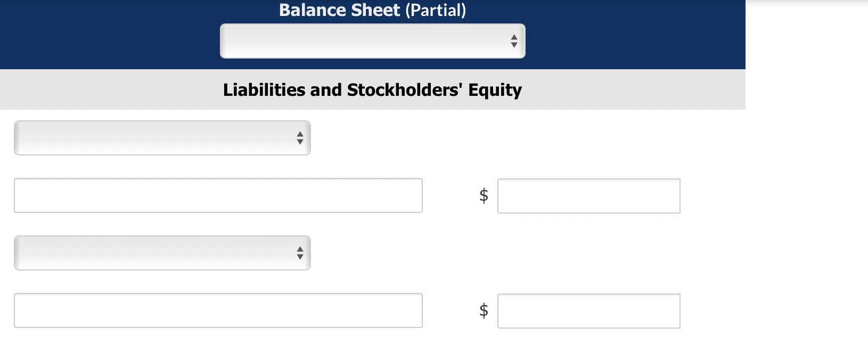Screen dimensions: 868x360
Task: Click the bold "Balance Sheet" title text
Action: click(339, 10)
